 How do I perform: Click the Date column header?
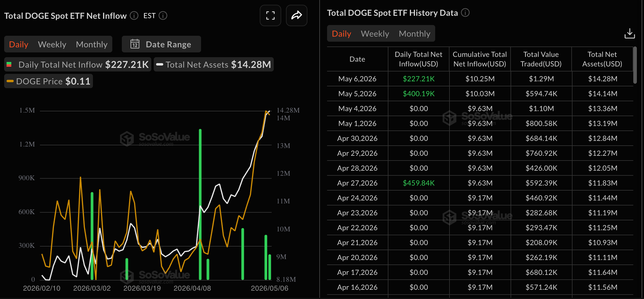(357, 59)
